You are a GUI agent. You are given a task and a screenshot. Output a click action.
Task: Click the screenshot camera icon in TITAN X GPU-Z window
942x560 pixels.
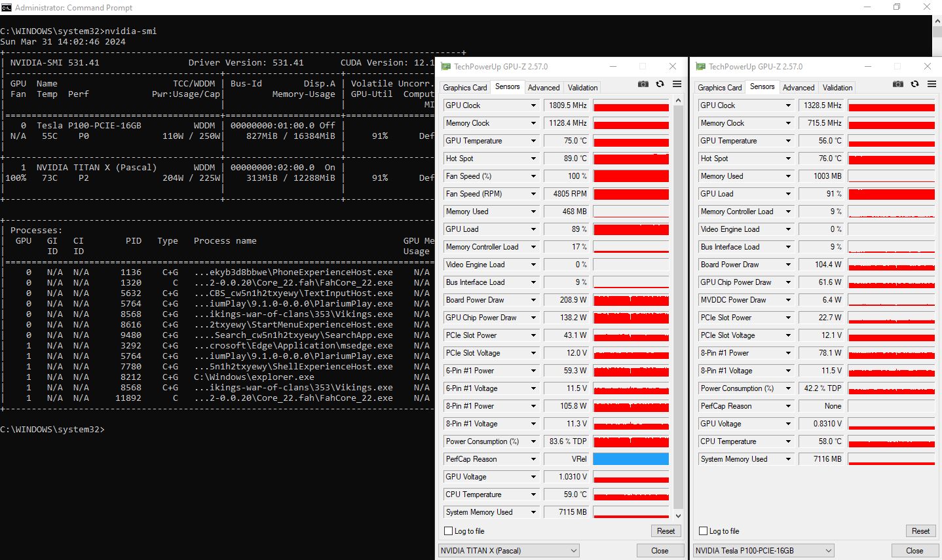643,84
